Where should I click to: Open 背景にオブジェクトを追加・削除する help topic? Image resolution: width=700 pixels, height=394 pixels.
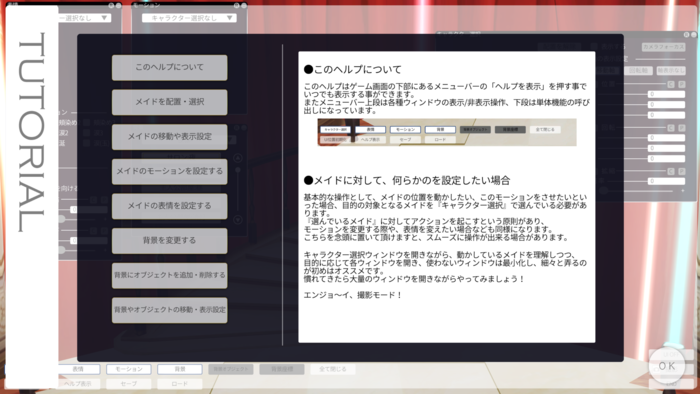(x=169, y=275)
